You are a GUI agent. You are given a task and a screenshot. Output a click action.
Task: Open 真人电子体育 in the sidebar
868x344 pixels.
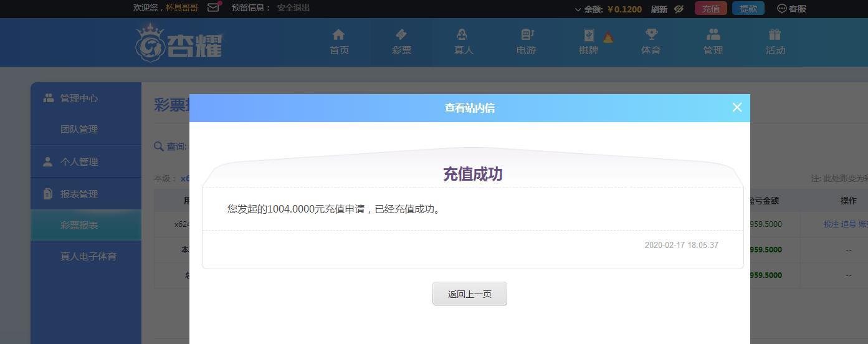pyautogui.click(x=86, y=256)
